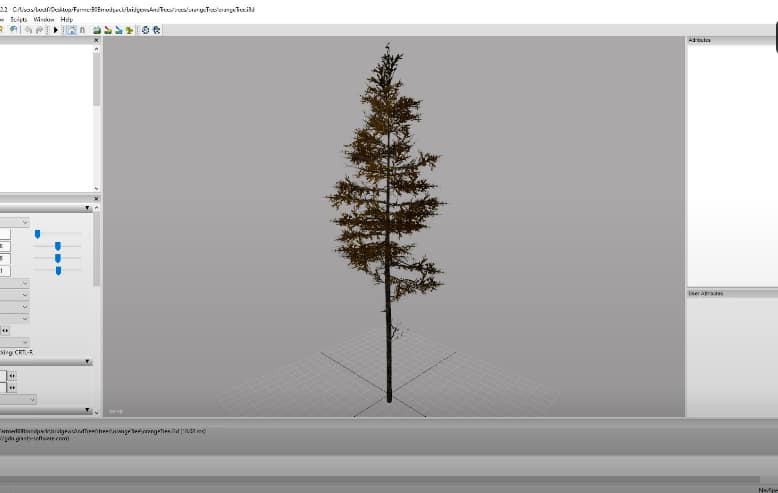This screenshot has width=778, height=493.
Task: Open the Scripts menu
Action: point(18,19)
